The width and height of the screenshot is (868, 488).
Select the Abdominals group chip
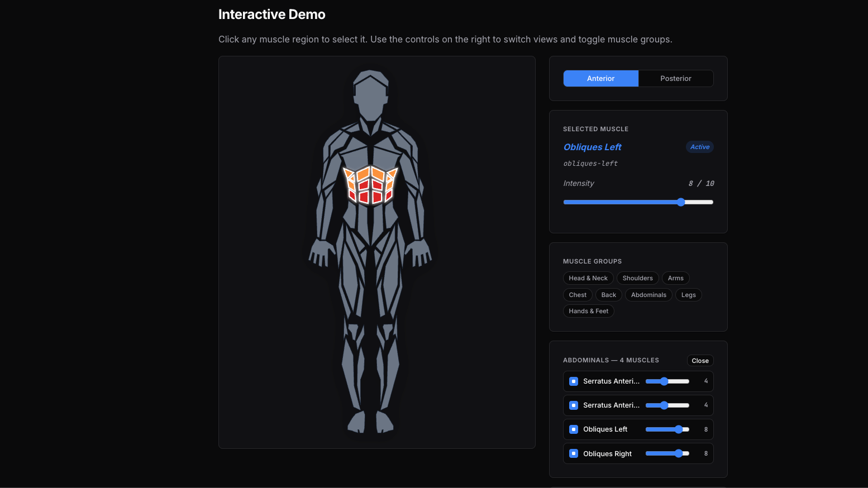tap(648, 294)
